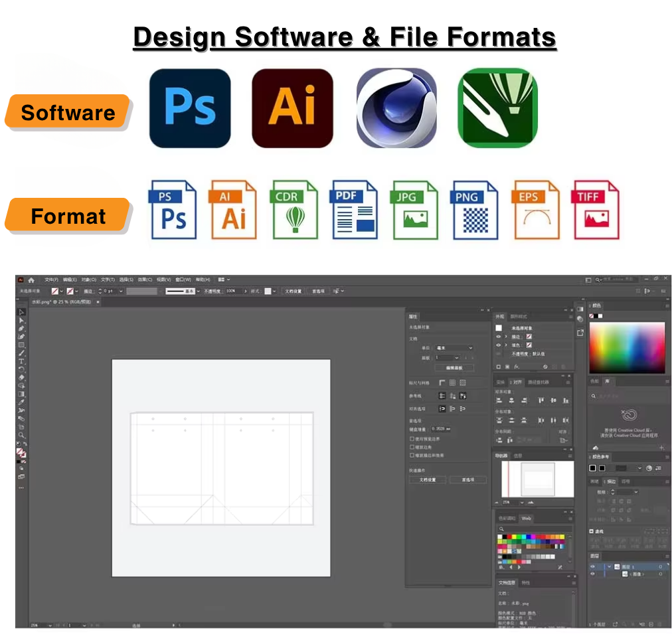Click horizontal align left icon
Viewport: 672px width, 634px height.
tap(499, 400)
